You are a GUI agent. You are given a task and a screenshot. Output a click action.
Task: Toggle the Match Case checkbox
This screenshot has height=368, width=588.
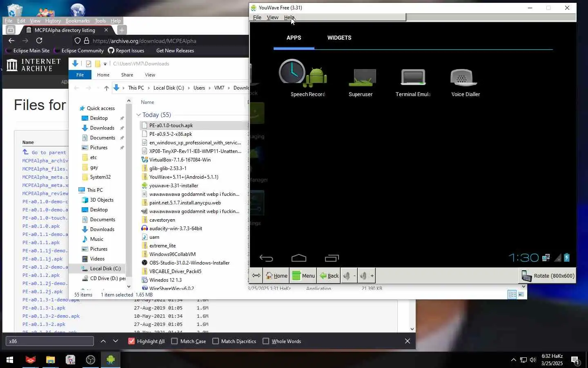tap(174, 341)
